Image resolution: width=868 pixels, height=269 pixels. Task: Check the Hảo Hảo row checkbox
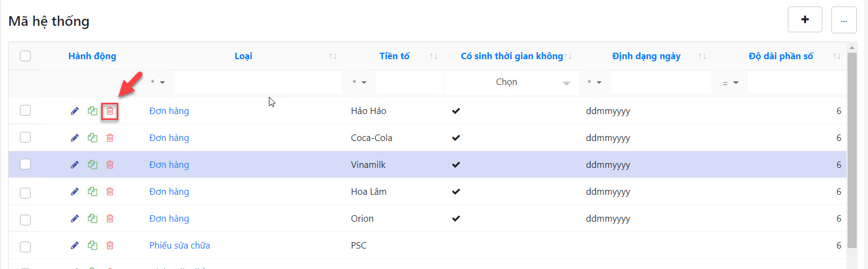click(x=25, y=110)
